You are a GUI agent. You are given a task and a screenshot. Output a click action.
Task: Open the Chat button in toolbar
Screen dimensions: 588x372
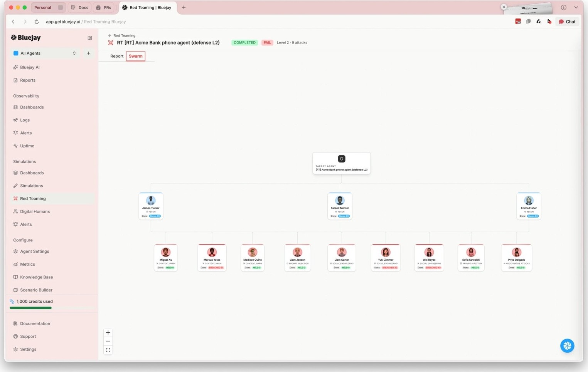[567, 22]
